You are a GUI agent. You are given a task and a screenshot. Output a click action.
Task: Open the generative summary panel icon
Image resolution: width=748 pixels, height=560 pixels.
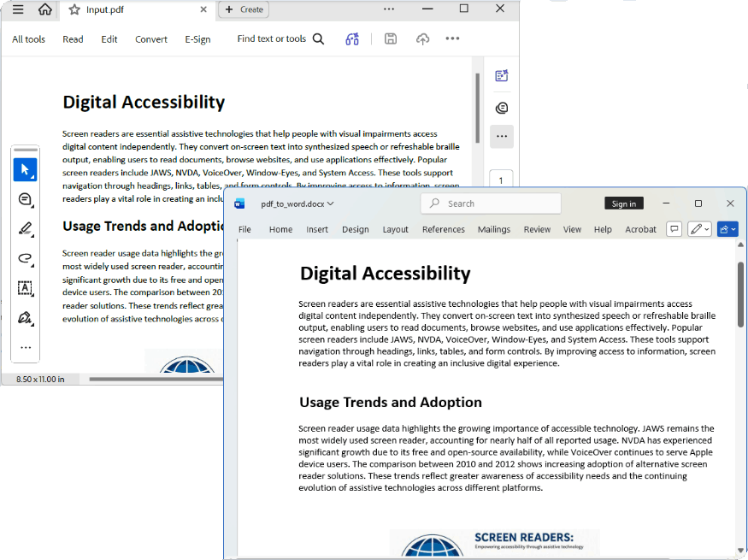[x=501, y=75]
